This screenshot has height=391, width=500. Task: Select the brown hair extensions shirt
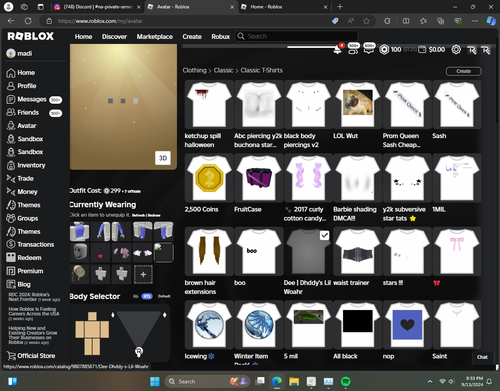pos(209,251)
